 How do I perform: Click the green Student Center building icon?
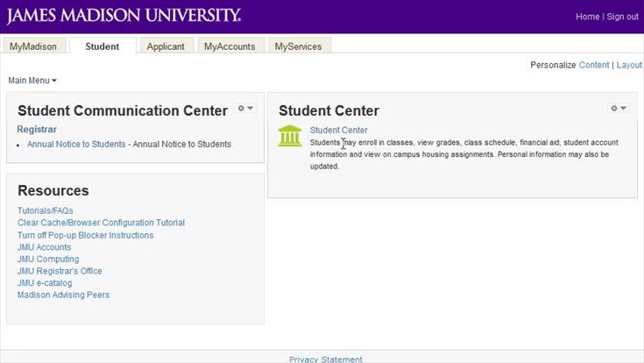(x=289, y=136)
